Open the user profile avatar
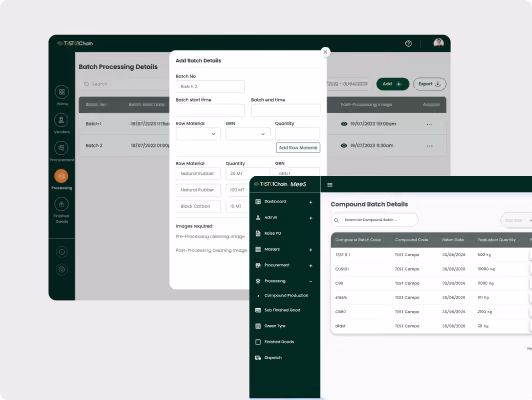Screen dimensions: 532x400 pos(439,43)
